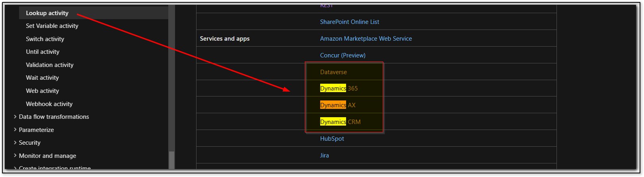Open the Dynamics 365 connector link
Image resolution: width=644 pixels, height=177 pixels.
[339, 88]
